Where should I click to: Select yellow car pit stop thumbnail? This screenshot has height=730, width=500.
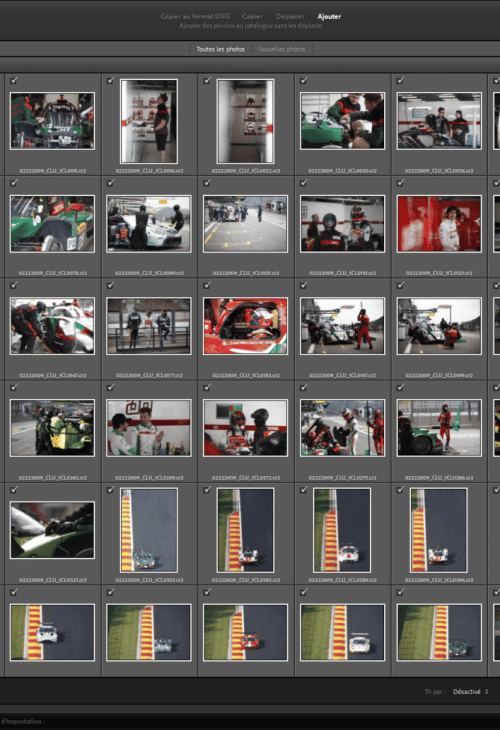52,428
